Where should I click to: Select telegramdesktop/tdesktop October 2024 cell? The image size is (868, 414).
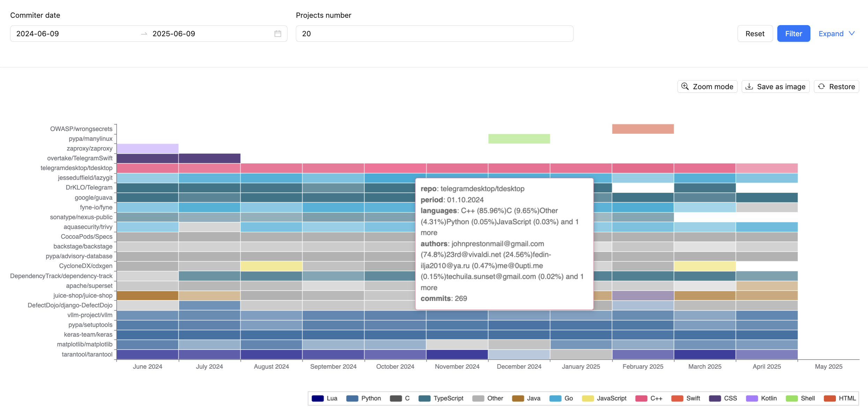click(x=395, y=168)
